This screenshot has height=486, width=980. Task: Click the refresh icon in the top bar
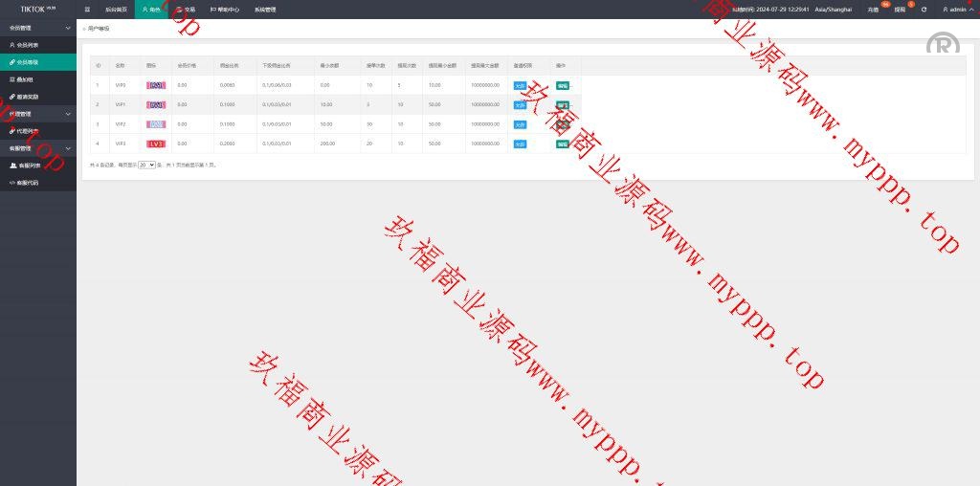click(924, 9)
